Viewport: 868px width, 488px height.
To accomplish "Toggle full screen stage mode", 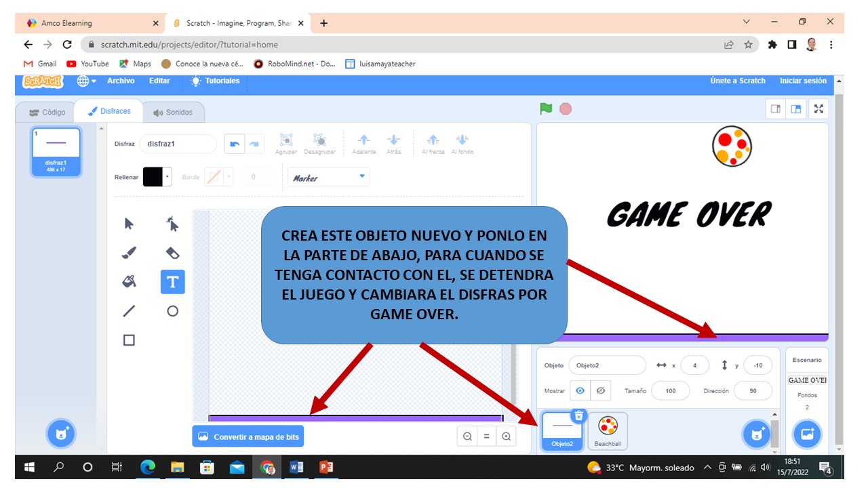I will pyautogui.click(x=818, y=108).
